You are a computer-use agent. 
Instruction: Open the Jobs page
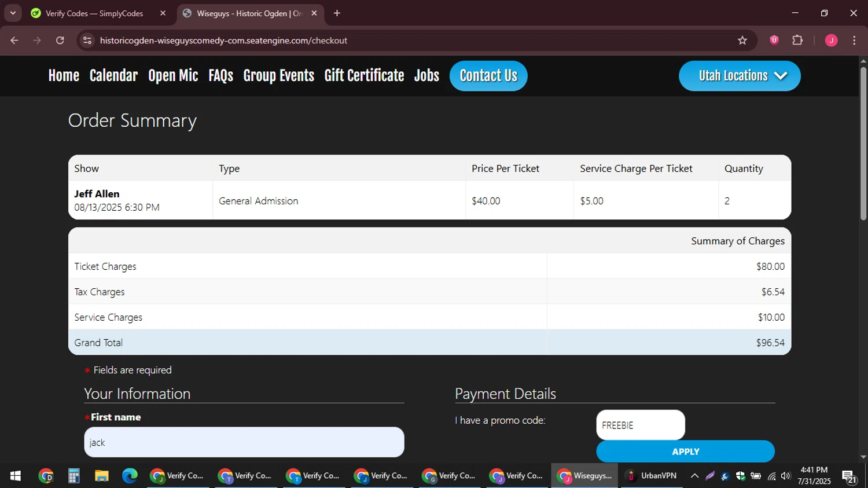[426, 76]
